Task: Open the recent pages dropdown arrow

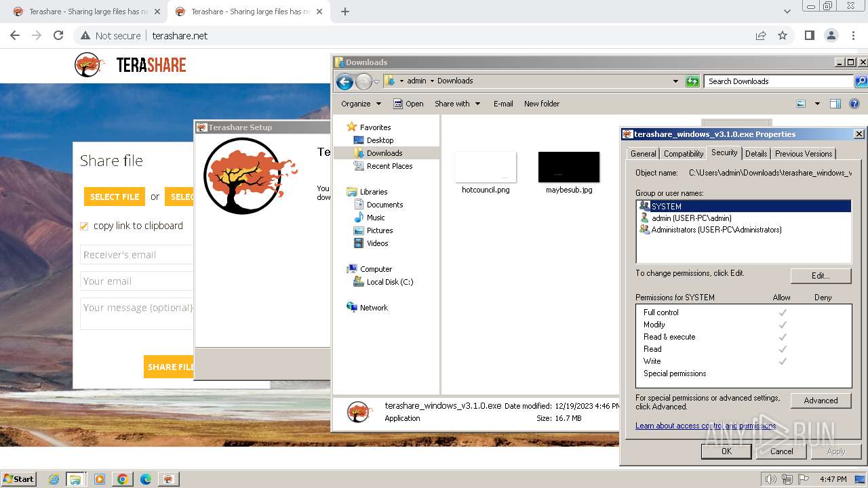Action: [376, 82]
